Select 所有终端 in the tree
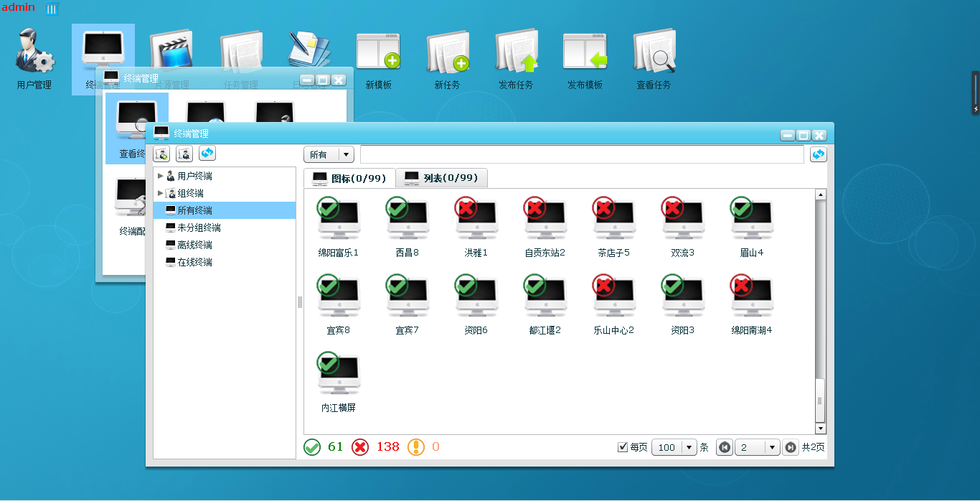This screenshot has width=980, height=501. click(x=225, y=210)
